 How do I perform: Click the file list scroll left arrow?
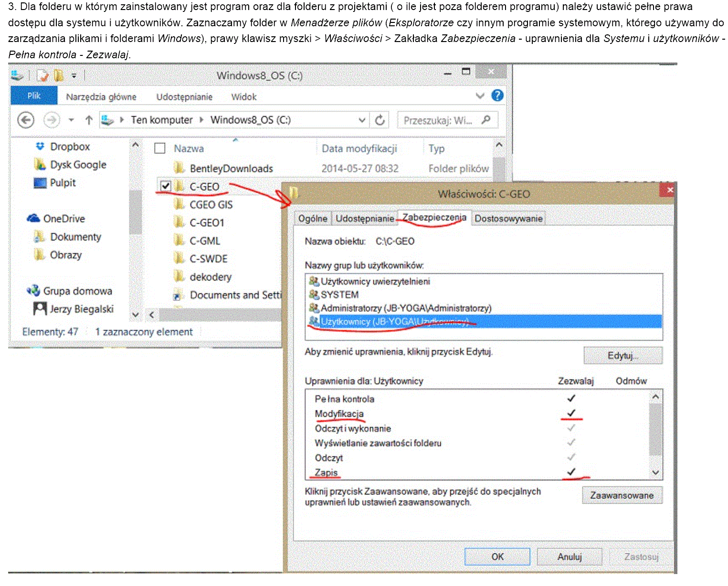pos(152,315)
